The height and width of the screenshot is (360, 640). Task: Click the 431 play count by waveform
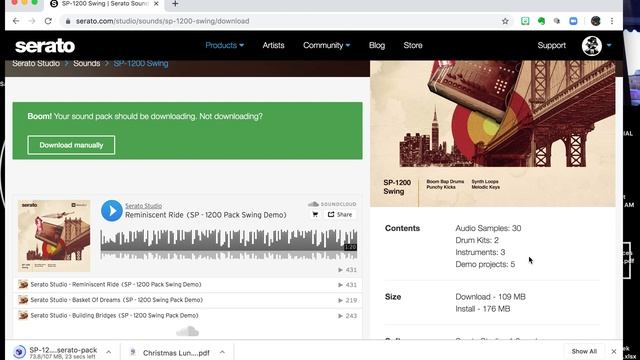pos(347,270)
